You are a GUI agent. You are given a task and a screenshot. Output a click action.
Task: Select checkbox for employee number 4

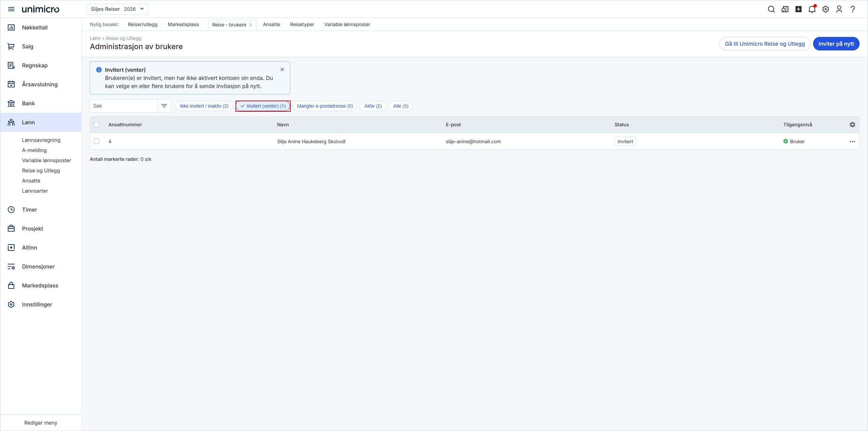coord(97,141)
